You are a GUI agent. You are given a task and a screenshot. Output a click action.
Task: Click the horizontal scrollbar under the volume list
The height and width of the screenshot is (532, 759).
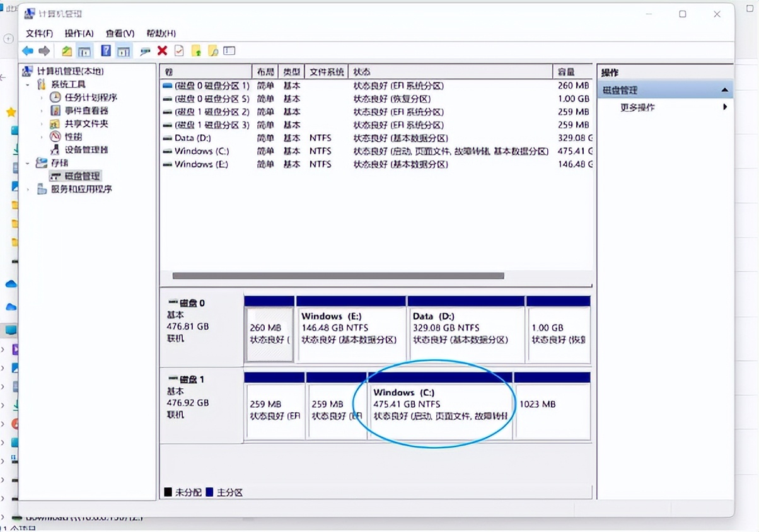click(x=338, y=276)
